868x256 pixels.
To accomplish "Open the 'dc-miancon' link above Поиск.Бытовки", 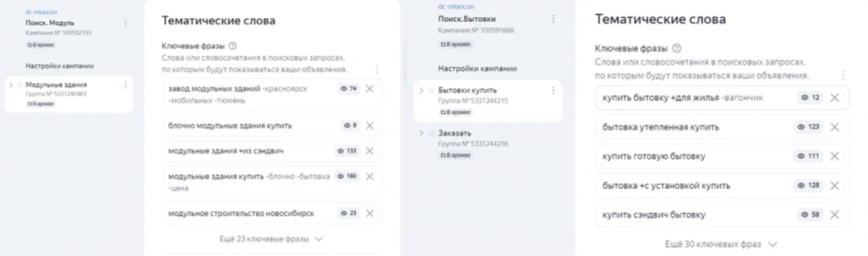I will (x=456, y=7).
